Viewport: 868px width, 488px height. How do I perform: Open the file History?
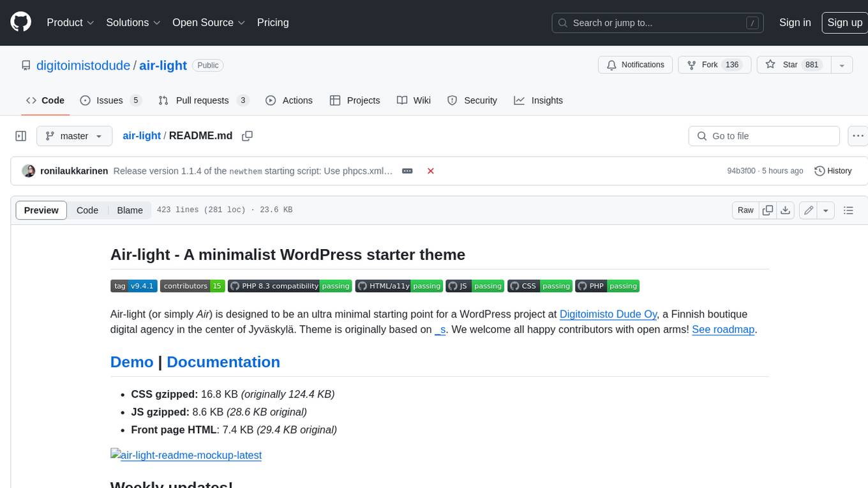click(x=834, y=171)
